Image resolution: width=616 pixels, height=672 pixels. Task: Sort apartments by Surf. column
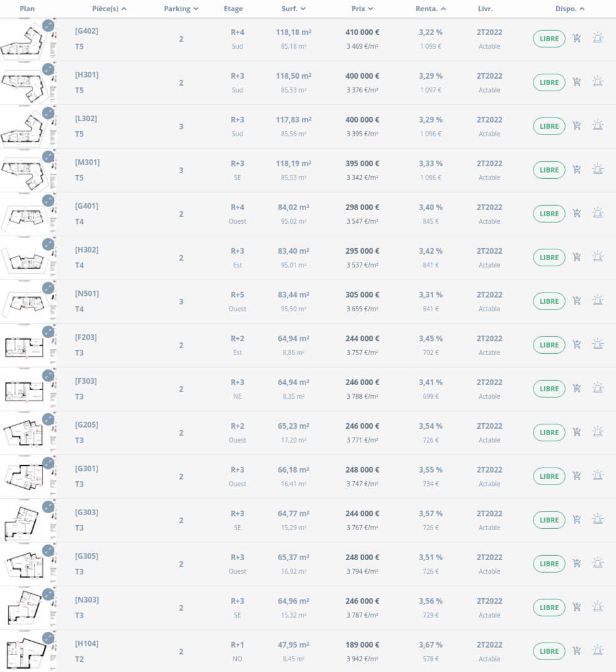coord(294,9)
